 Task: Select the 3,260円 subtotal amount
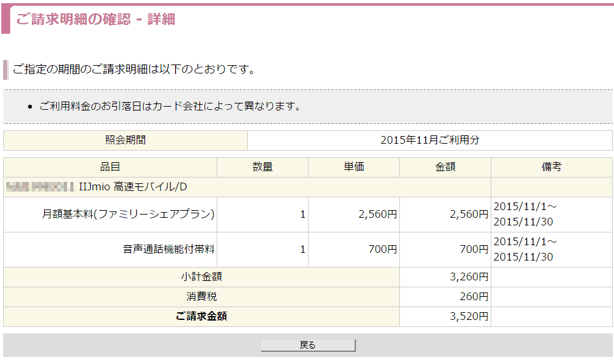tap(469, 277)
